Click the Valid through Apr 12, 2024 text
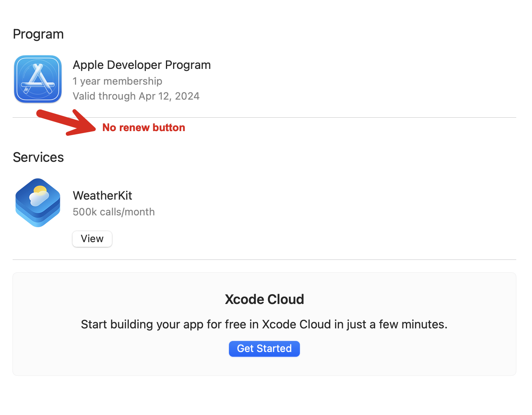The height and width of the screenshot is (415, 532). point(136,96)
